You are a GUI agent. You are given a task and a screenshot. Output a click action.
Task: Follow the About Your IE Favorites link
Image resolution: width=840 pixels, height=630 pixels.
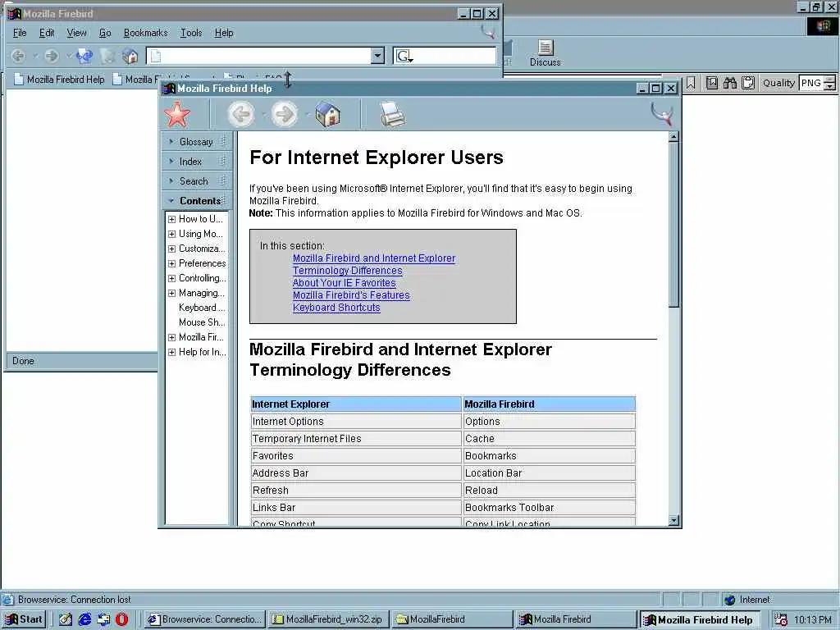344,283
